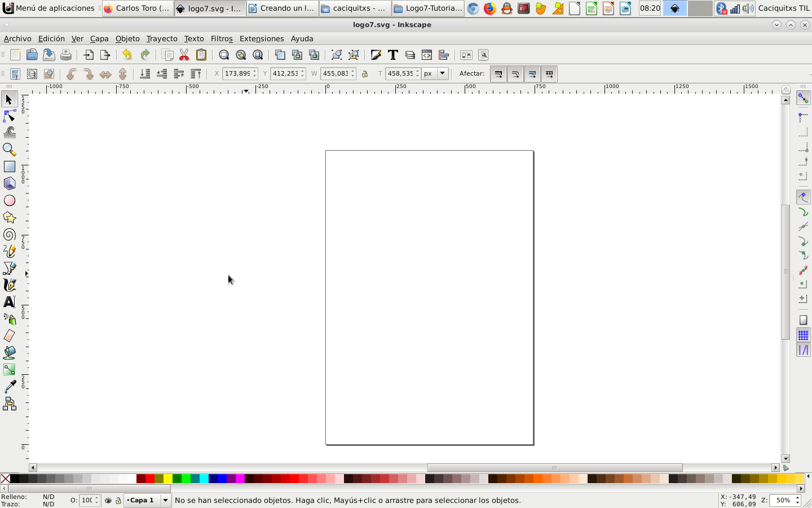Screen dimensions: 812x508
Task: Raise selection to top icon
Action: tap(196, 74)
